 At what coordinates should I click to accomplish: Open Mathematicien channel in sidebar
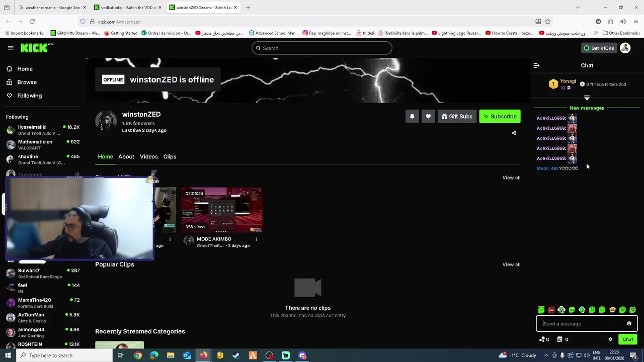43,145
